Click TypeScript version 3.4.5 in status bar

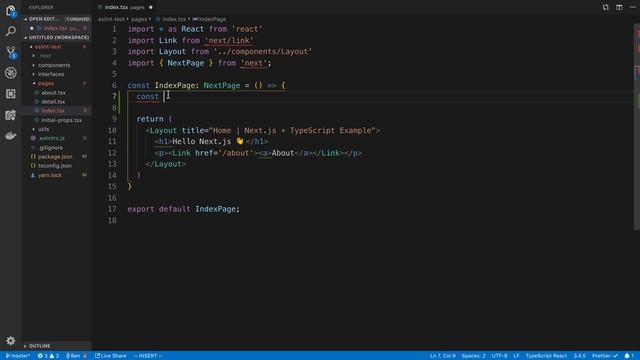pyautogui.click(x=580, y=356)
